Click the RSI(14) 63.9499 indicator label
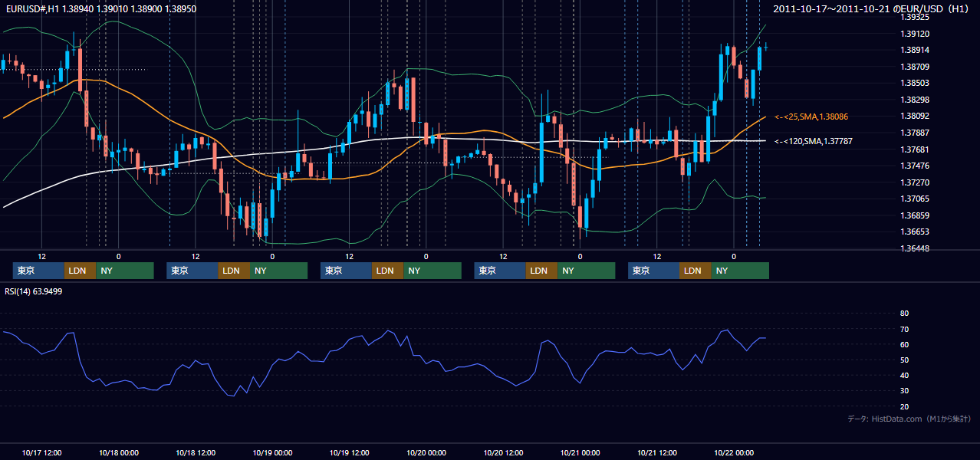Screen dimensions: 980x460 34,291
